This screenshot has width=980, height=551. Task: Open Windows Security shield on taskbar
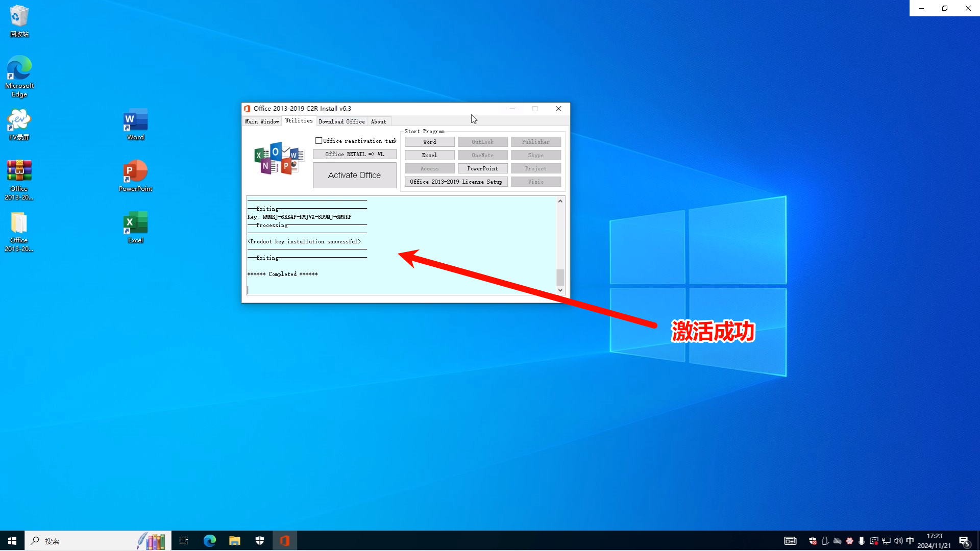(x=260, y=541)
